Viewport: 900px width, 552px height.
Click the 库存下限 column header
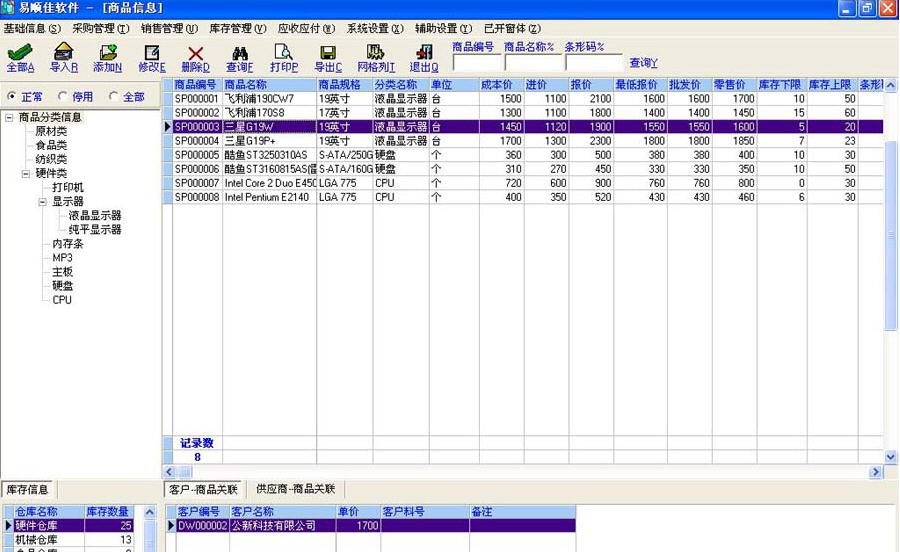(x=782, y=84)
